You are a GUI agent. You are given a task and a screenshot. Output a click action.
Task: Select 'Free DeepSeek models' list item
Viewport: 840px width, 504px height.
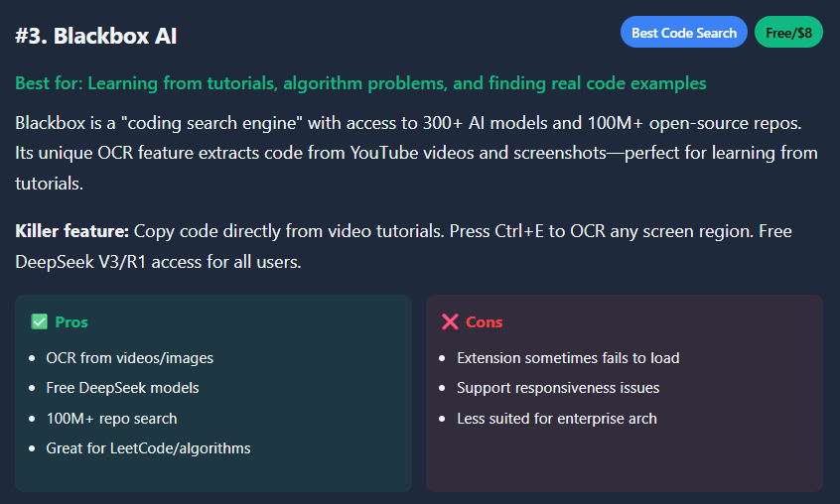pyautogui.click(x=122, y=387)
